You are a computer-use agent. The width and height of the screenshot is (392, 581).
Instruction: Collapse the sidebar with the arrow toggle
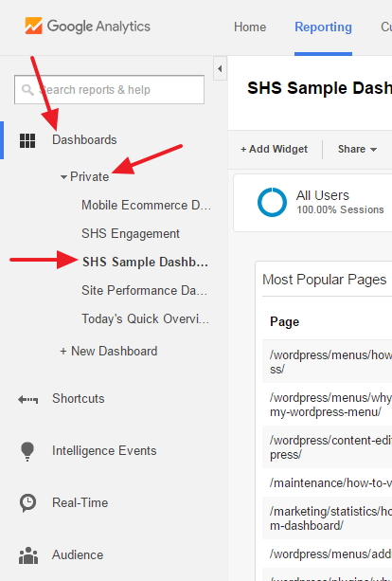220,68
